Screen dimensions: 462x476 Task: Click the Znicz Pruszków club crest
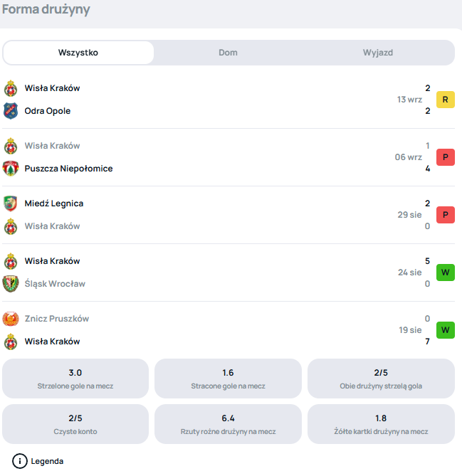tap(11, 319)
